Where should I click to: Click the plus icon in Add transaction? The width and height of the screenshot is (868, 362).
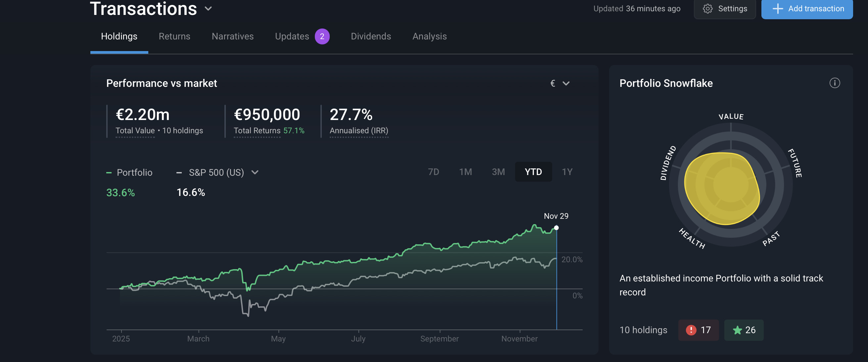[777, 8]
